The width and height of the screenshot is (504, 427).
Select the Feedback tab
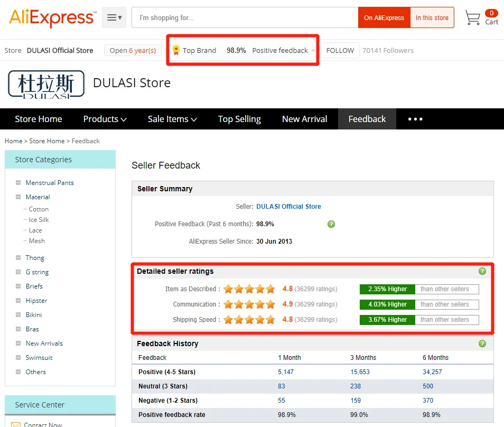[x=367, y=119]
